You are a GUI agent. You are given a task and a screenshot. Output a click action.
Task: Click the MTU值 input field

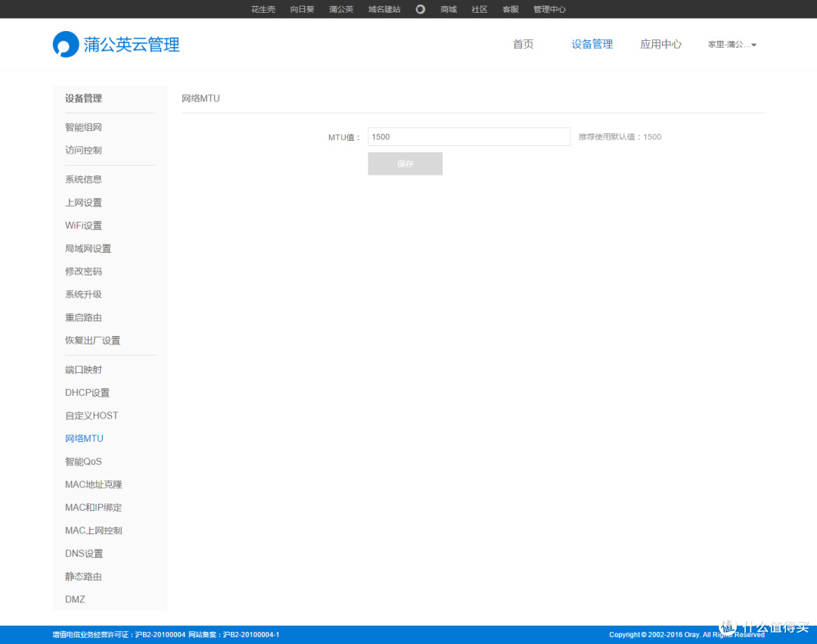point(469,136)
